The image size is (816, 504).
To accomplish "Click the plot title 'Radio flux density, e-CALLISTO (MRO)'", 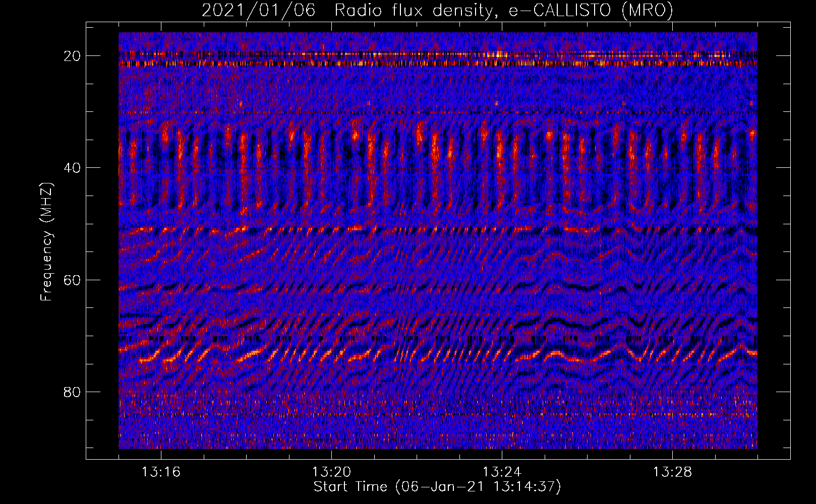I will (504, 10).
